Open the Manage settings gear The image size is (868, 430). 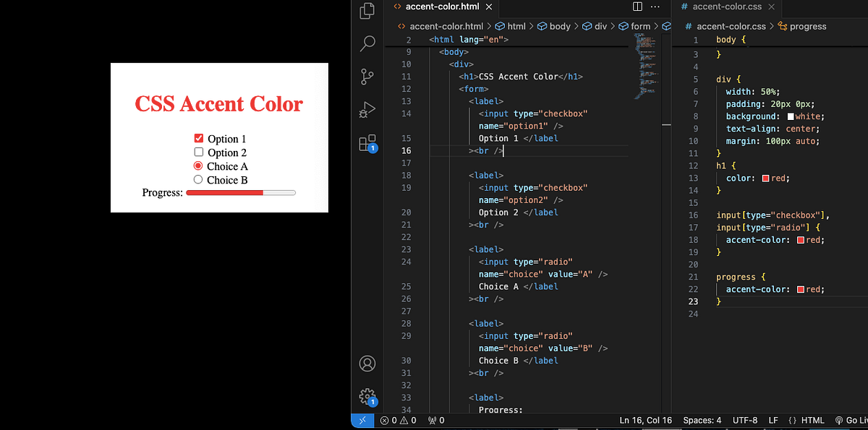click(x=367, y=396)
